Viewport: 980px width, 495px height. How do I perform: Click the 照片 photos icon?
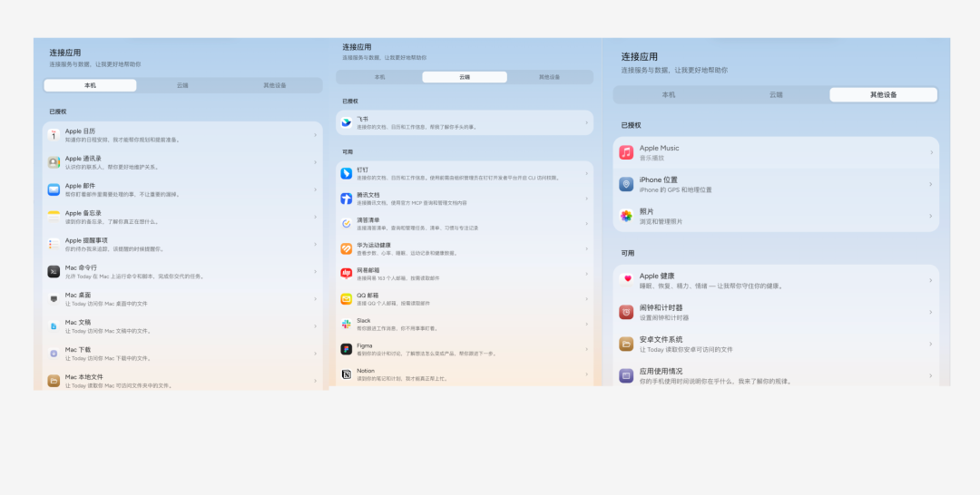(626, 216)
